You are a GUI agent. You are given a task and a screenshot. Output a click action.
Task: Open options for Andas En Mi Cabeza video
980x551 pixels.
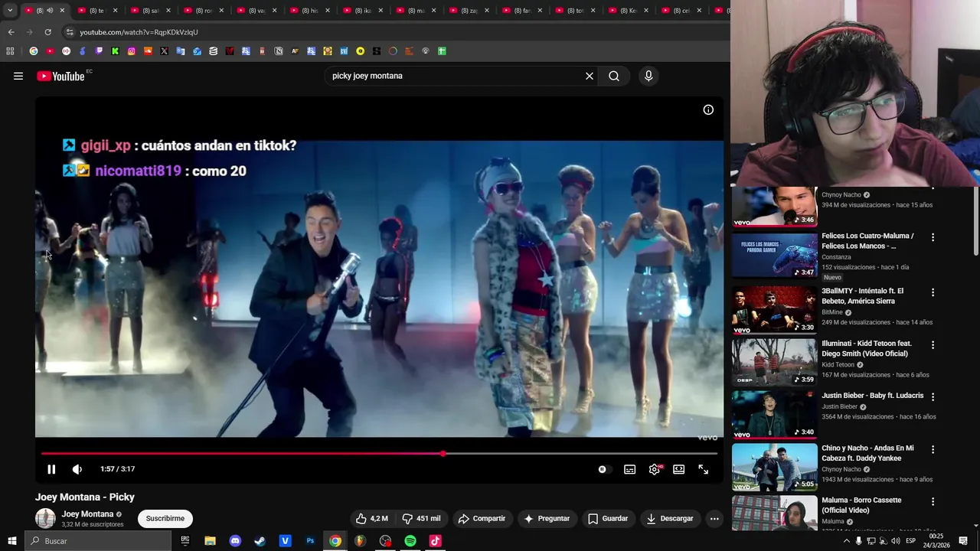tap(933, 449)
